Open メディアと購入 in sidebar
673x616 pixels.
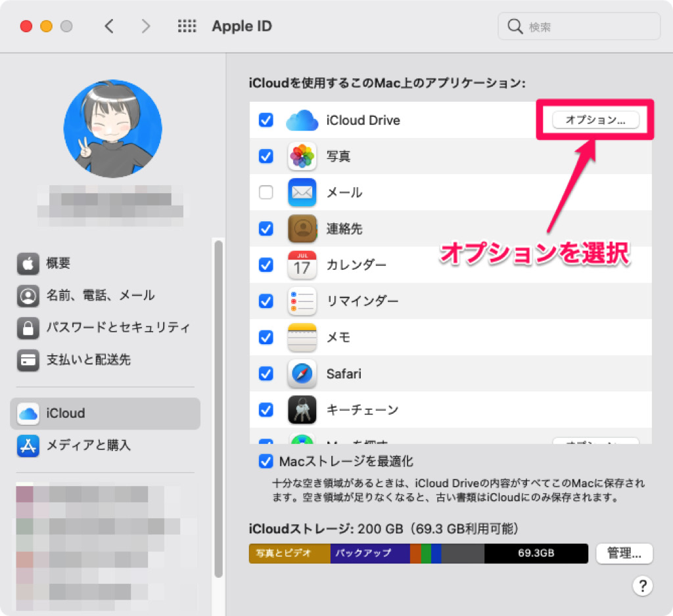pyautogui.click(x=105, y=446)
